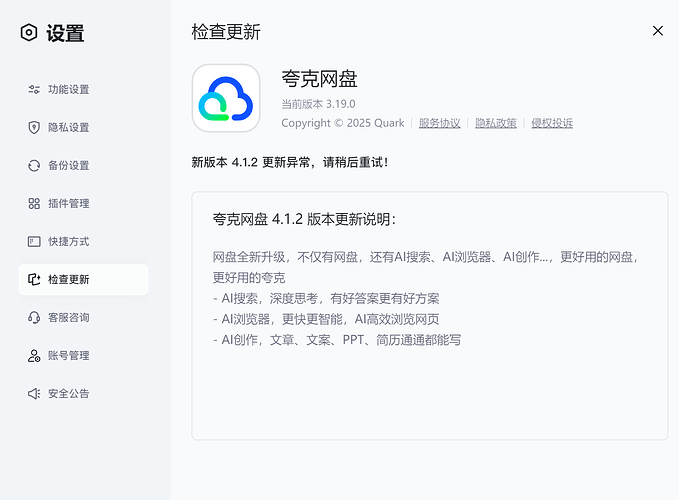Image resolution: width=679 pixels, height=500 pixels.
Task: Switch to 备份设置 section
Action: pos(84,165)
